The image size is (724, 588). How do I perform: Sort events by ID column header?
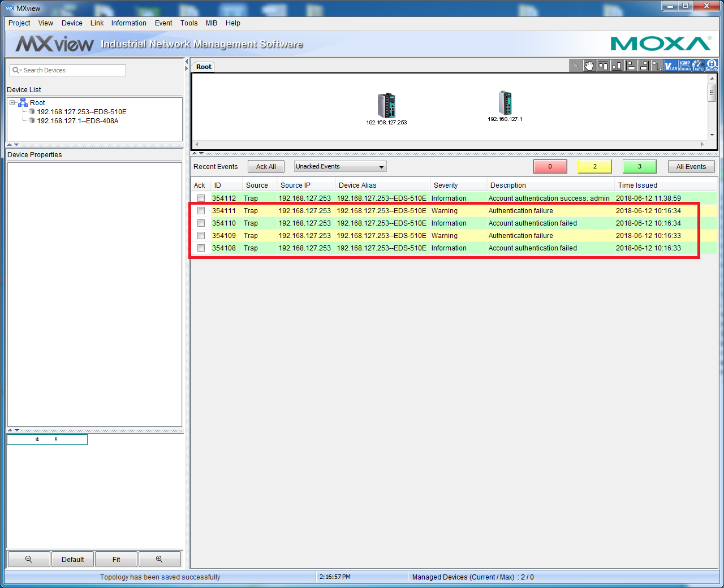(227, 185)
